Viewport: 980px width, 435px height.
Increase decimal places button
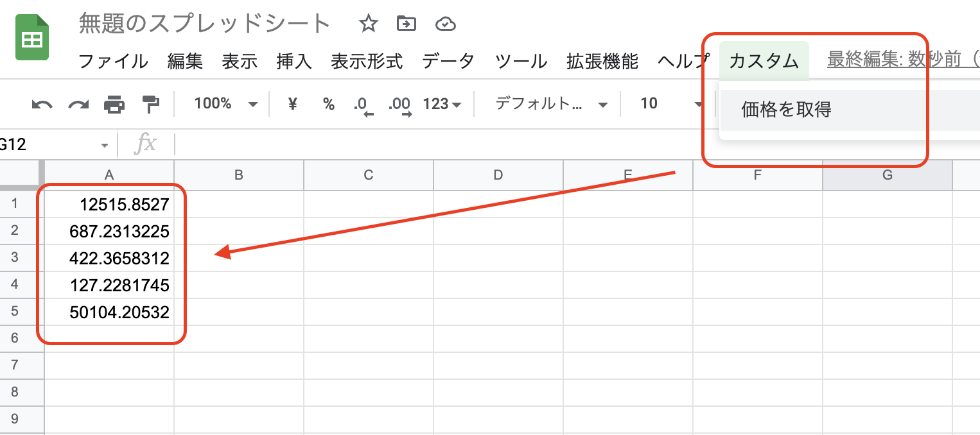pyautogui.click(x=401, y=106)
